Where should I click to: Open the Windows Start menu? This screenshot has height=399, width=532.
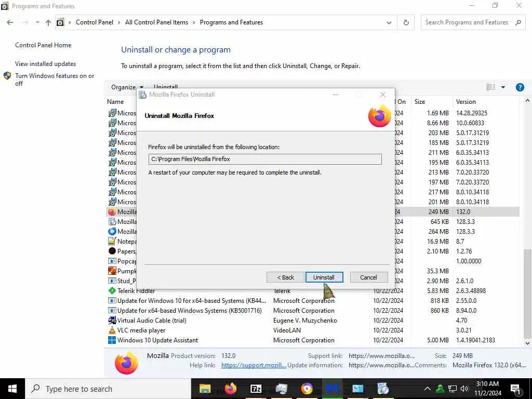[x=12, y=389]
